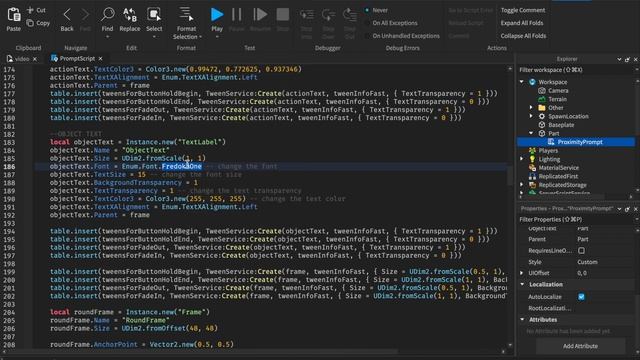
Task: Close the PromptScript tab
Action: [x=100, y=59]
